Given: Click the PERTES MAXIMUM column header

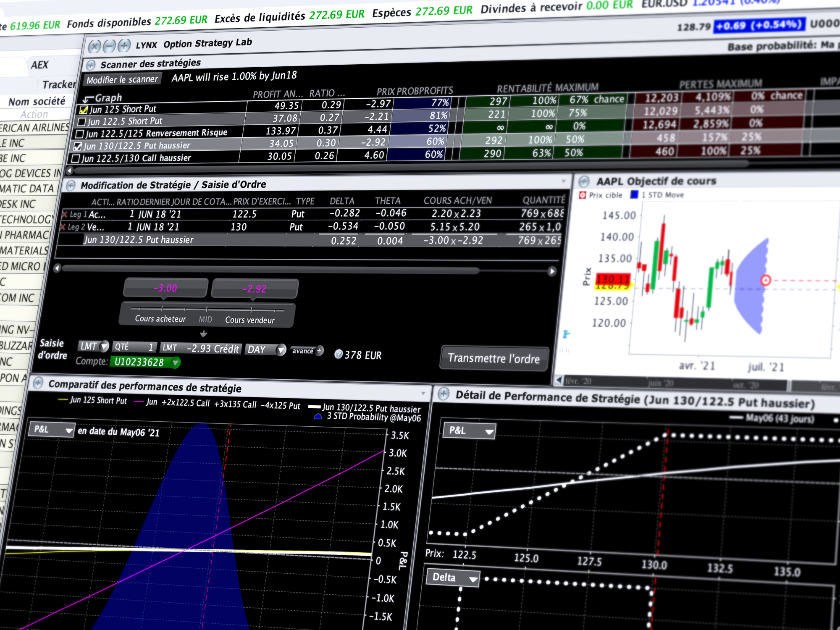Looking at the screenshot, I should coord(720,84).
